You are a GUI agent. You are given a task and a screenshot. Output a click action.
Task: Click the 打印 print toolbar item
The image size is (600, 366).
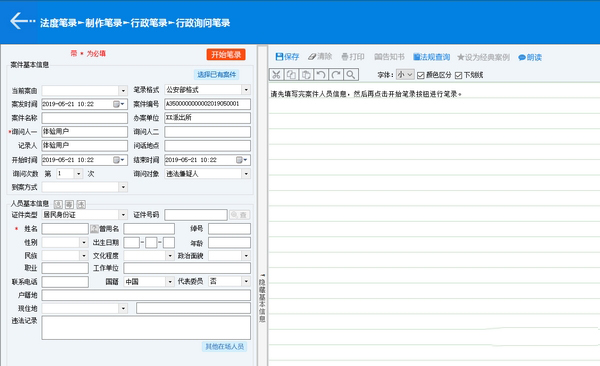pos(353,57)
